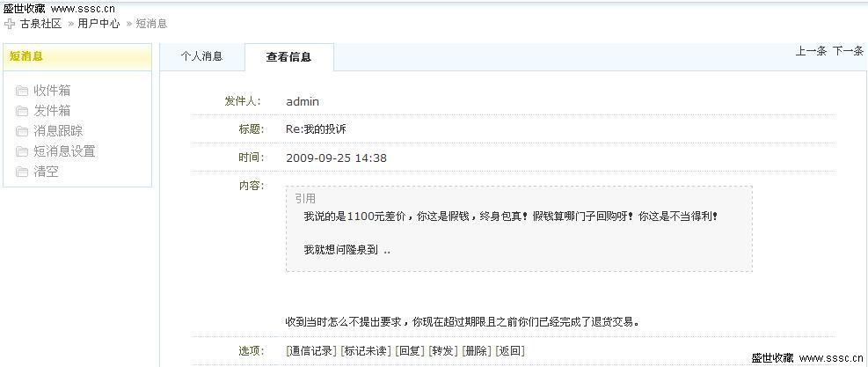Screen dimensions: 868x367
Task: Open 用户中心 in breadcrumb
Action: [98, 24]
